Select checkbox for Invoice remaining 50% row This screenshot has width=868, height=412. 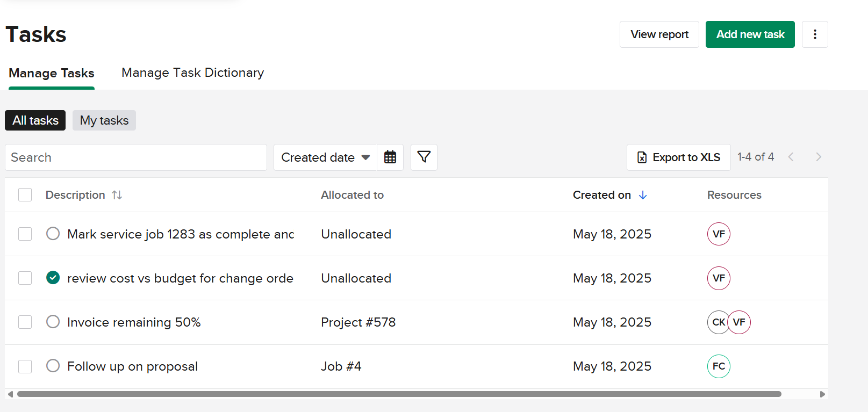25,322
